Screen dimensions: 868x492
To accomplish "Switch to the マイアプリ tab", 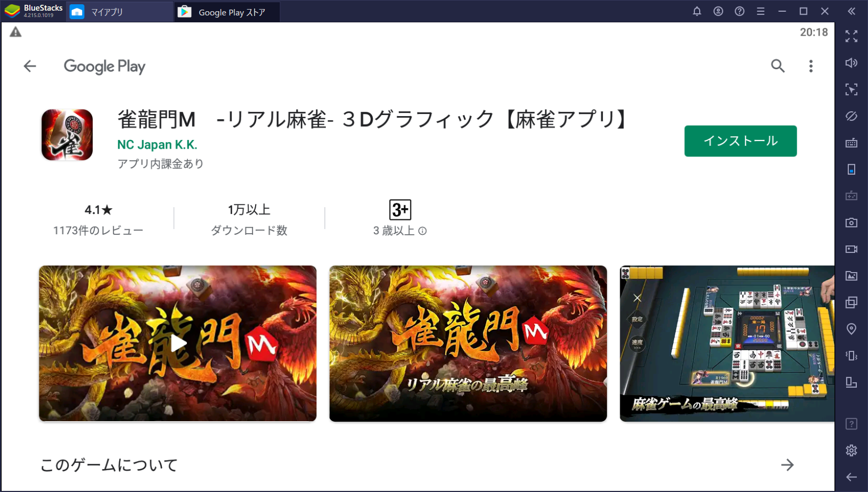I will [x=120, y=12].
